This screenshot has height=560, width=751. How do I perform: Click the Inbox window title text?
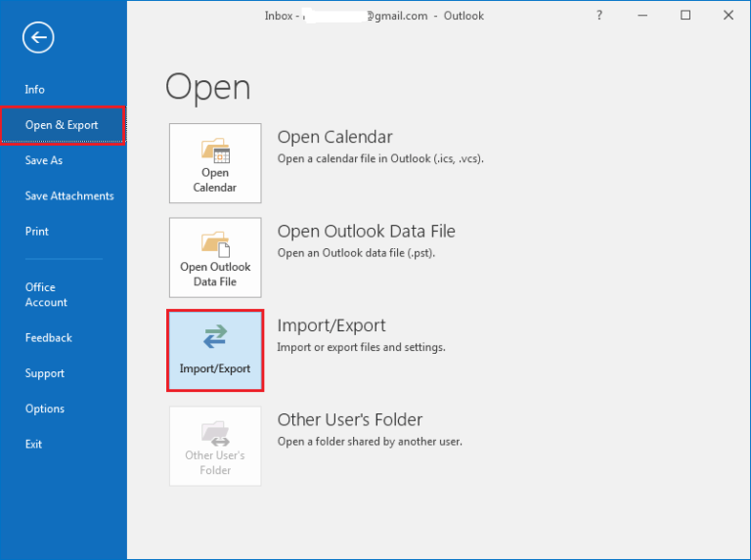[x=375, y=16]
